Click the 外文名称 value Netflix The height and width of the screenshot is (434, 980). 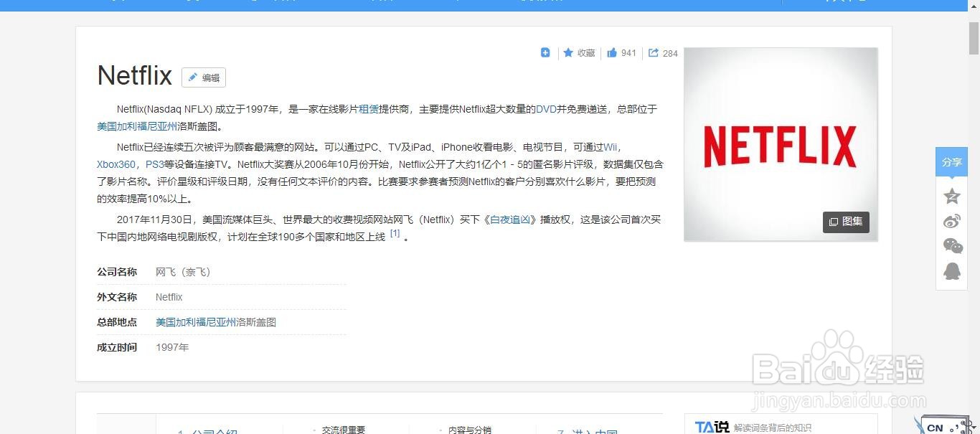tap(169, 297)
